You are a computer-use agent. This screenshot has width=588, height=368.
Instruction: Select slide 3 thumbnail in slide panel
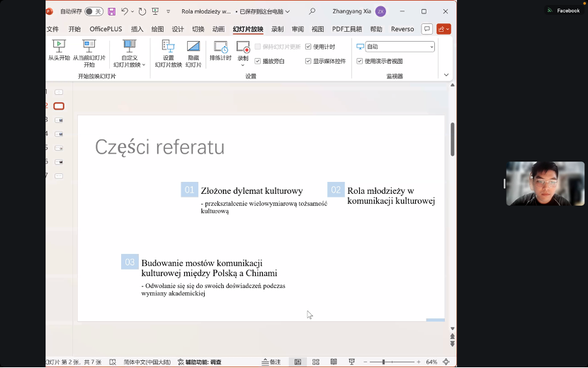pos(59,120)
